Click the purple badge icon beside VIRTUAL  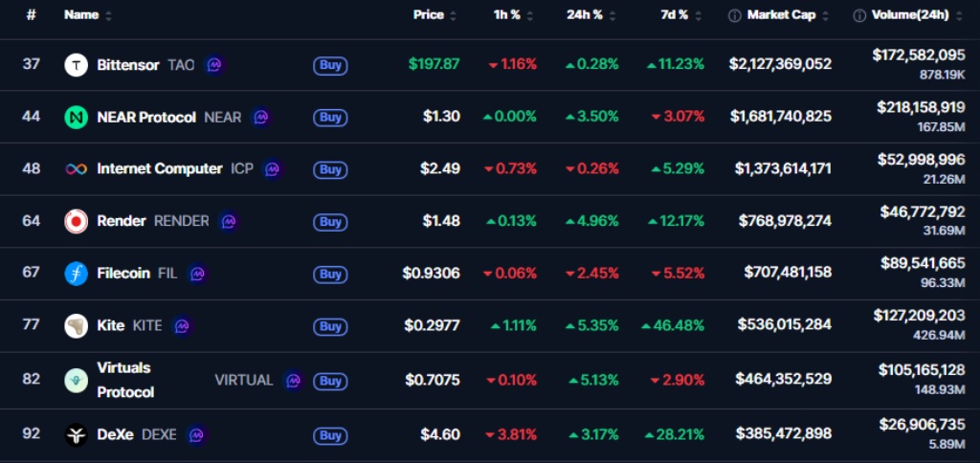(x=293, y=381)
